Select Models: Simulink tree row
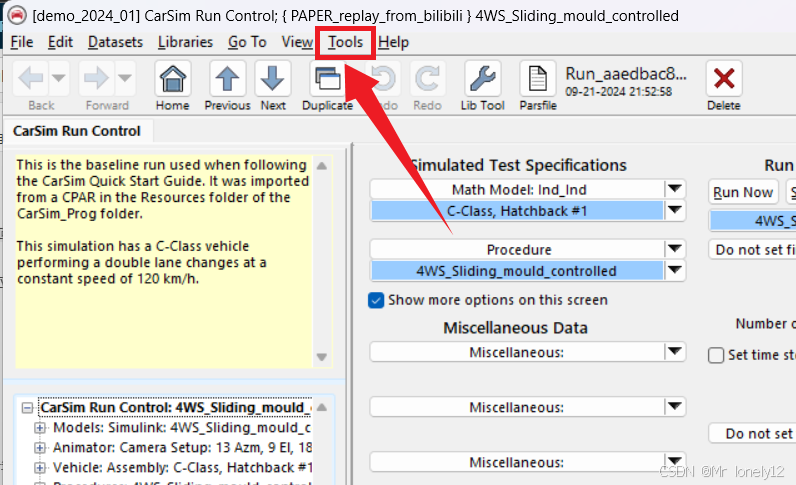Image resolution: width=796 pixels, height=485 pixels. (x=182, y=428)
